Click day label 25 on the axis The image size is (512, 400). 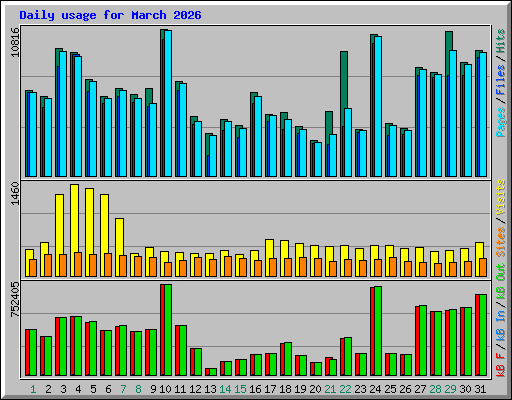click(x=390, y=389)
